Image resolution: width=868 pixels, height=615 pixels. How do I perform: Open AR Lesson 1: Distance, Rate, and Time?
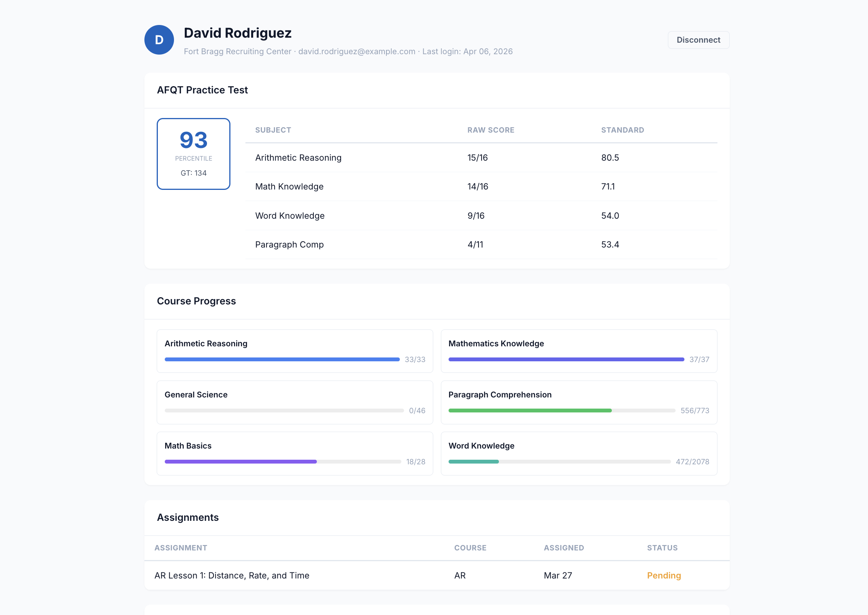[232, 575]
